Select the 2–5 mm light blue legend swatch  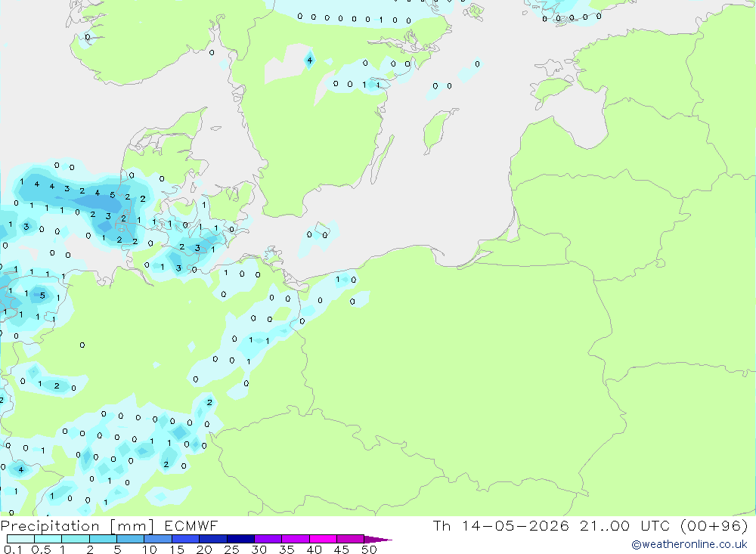click(x=103, y=539)
